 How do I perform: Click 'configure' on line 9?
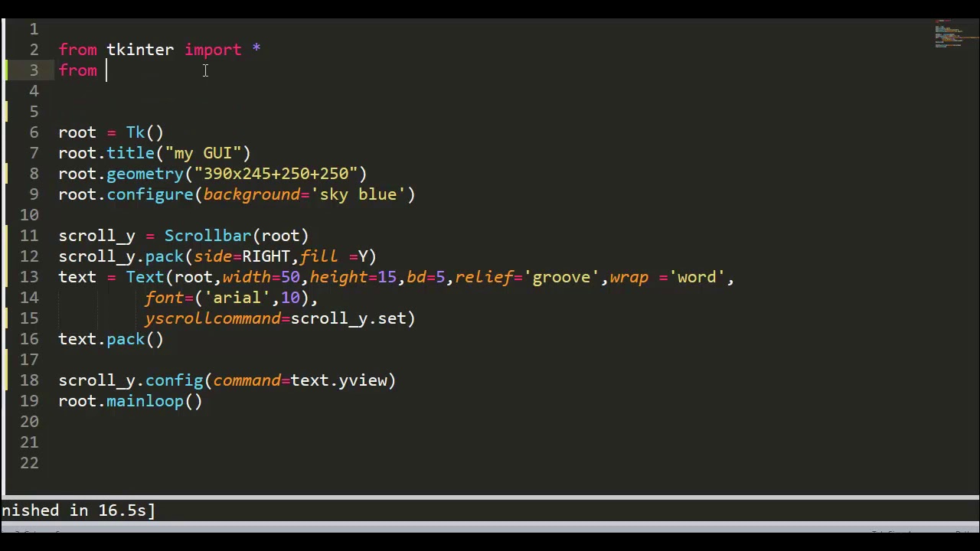click(150, 194)
